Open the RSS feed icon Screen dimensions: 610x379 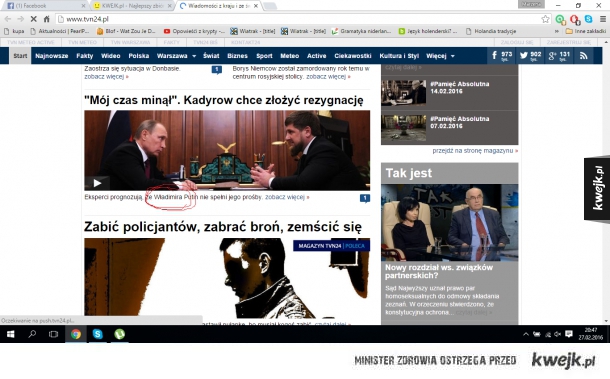click(583, 56)
